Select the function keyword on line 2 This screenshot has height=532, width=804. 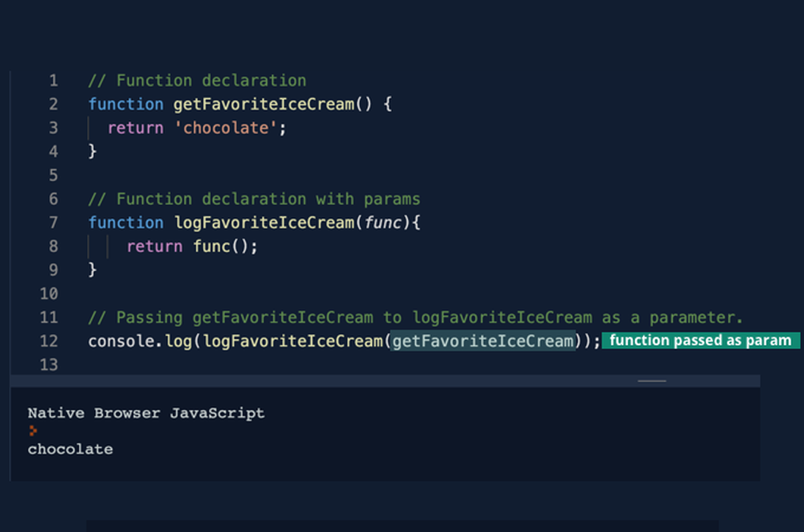[x=126, y=104]
